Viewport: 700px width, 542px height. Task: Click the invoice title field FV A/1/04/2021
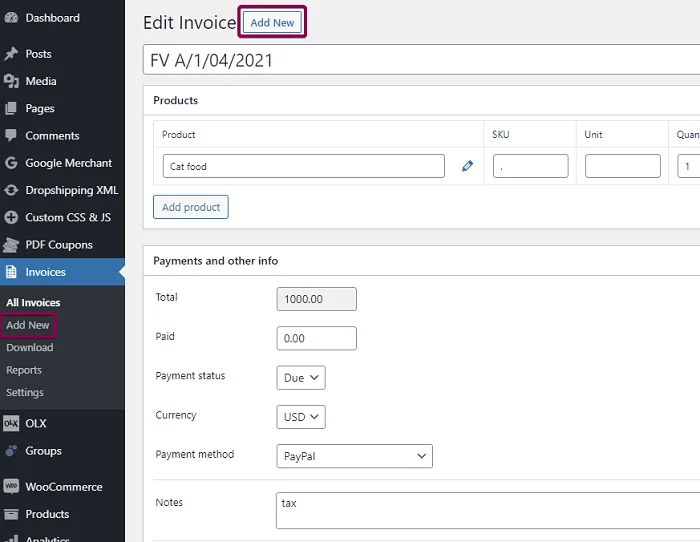tap(421, 60)
